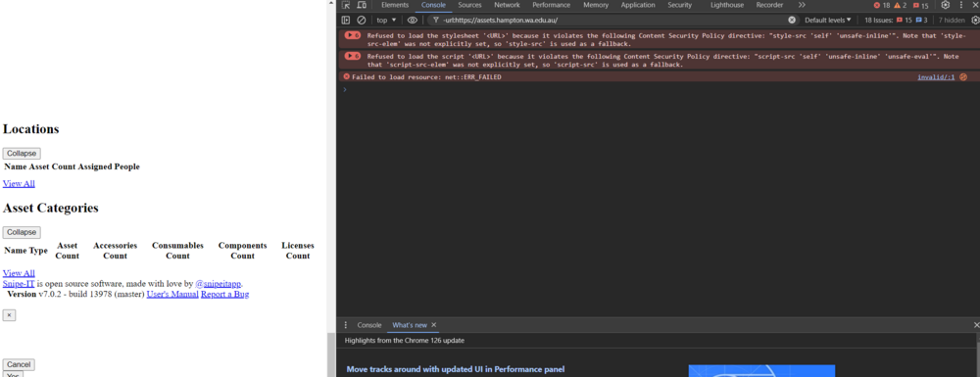This screenshot has width=980, height=377.
Task: Select the What's new drawer tab
Action: coord(410,325)
